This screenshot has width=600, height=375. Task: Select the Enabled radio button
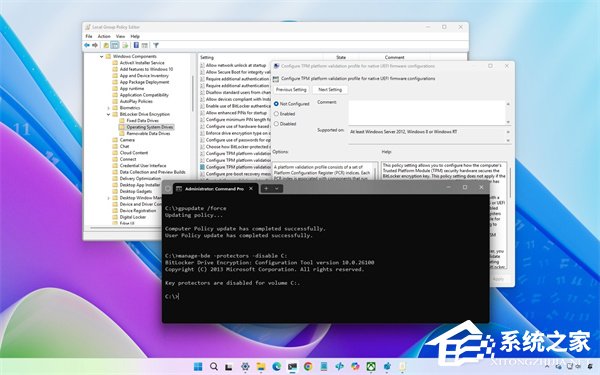[276, 114]
